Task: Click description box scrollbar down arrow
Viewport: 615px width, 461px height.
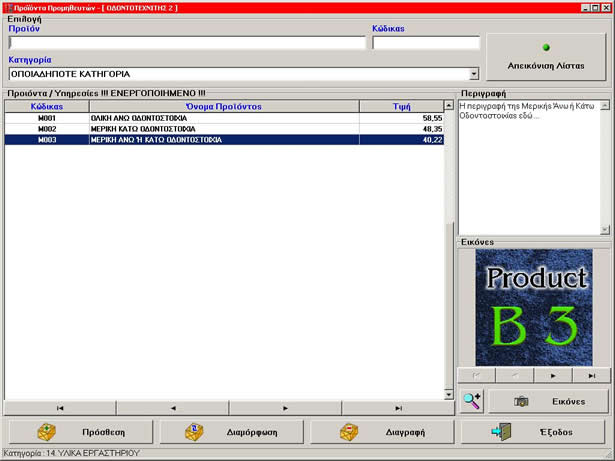Action: 605,230
